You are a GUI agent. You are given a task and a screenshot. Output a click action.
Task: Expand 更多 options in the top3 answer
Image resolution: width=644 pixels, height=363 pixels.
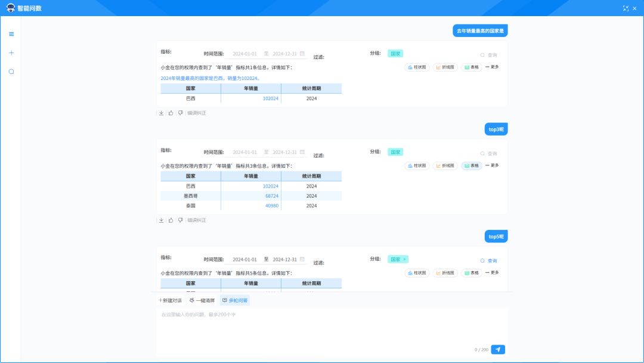492,165
